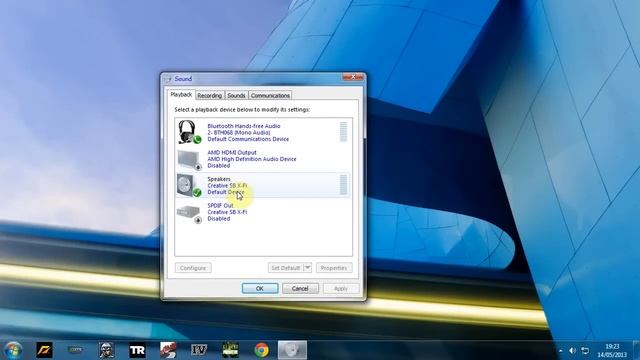Click 'AMD HDMI Output' name text
Image resolution: width=640 pixels, height=360 pixels.
point(232,153)
